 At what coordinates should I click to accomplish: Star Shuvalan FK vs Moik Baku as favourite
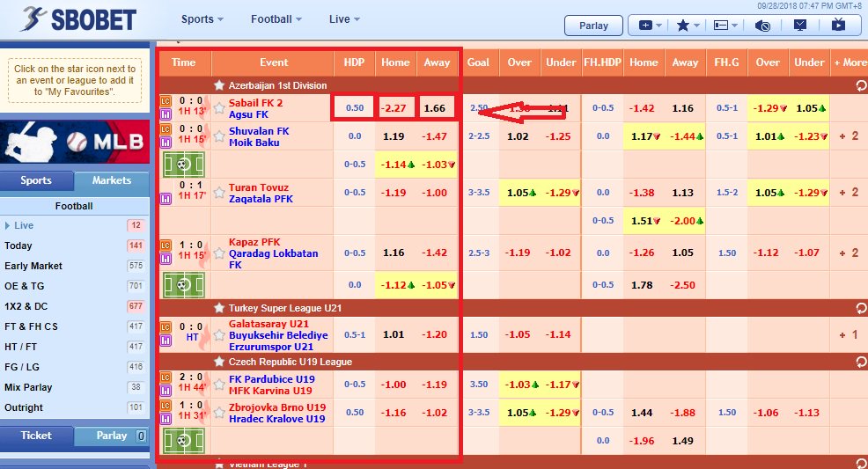(219, 136)
